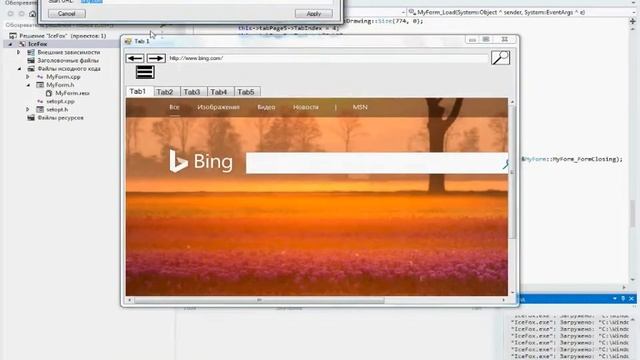The height and width of the screenshot is (360, 640).
Task: Click the forward arrow button in browser window
Action: 156,58
